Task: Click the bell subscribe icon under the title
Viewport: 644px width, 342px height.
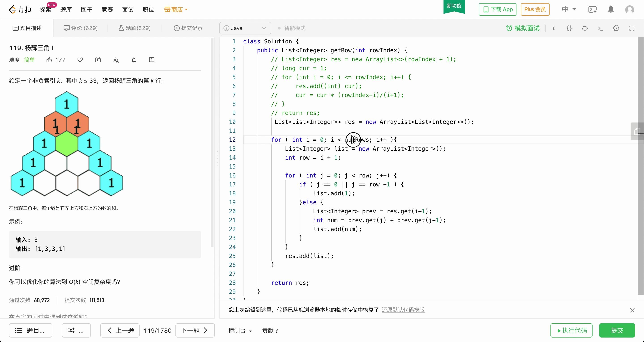Action: coord(134,60)
